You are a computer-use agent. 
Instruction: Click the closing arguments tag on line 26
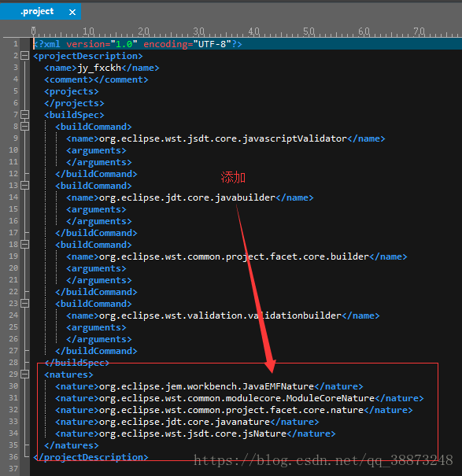99,339
